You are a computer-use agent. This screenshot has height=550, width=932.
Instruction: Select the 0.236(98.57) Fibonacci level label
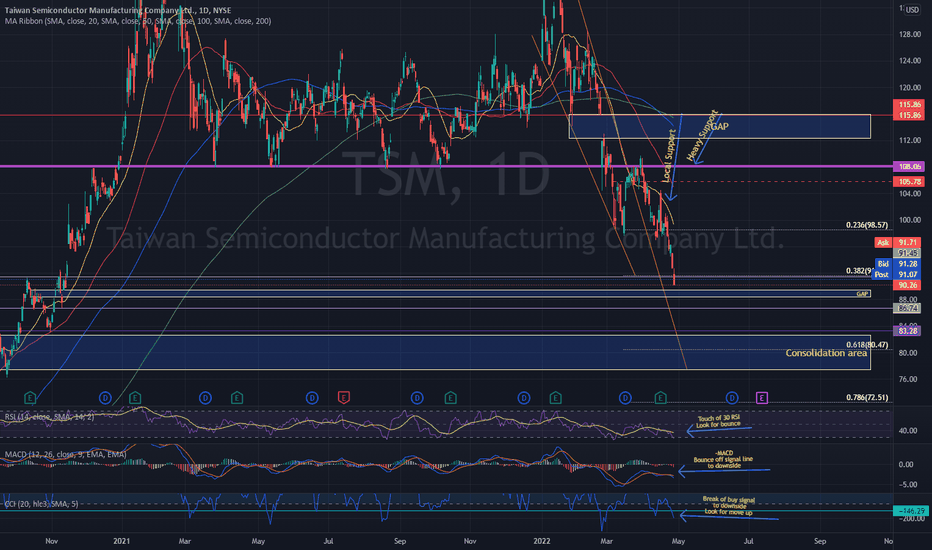pyautogui.click(x=867, y=225)
